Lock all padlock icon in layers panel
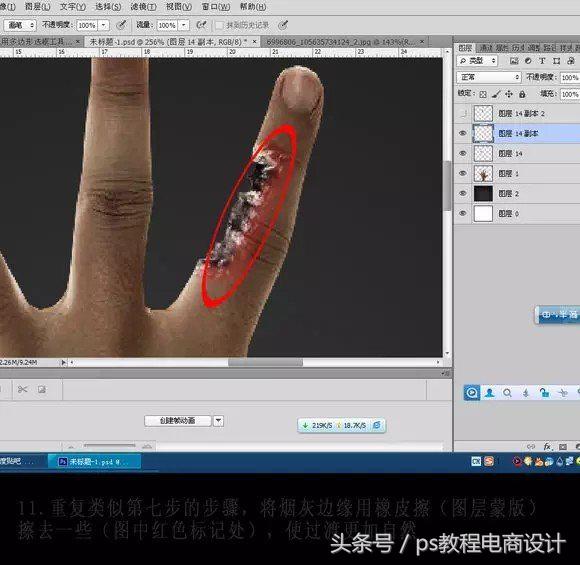Image resolution: width=580 pixels, height=565 pixels. [x=522, y=94]
